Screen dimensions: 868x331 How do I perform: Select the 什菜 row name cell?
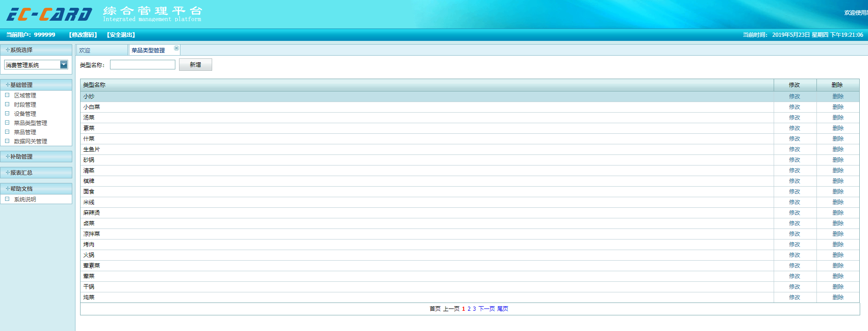click(427, 139)
